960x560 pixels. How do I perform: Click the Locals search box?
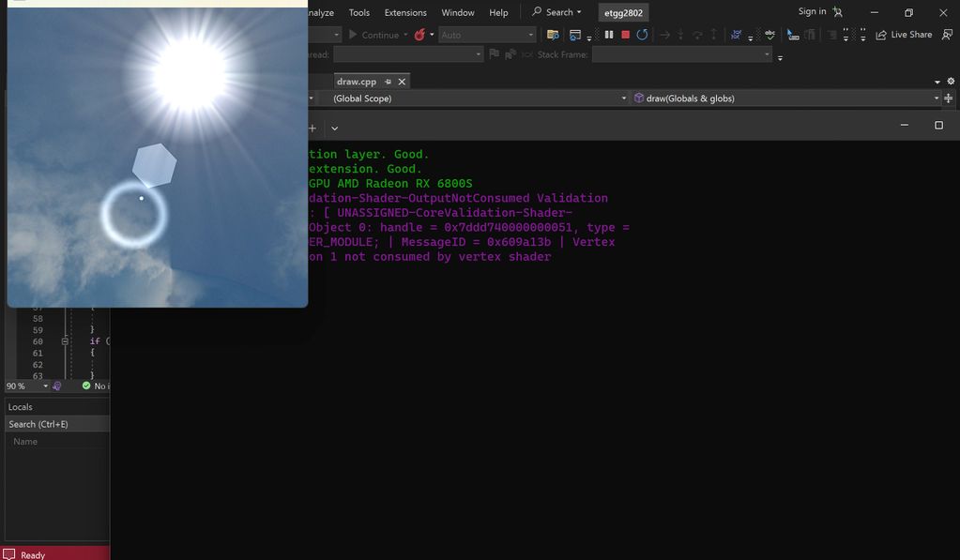tap(56, 424)
